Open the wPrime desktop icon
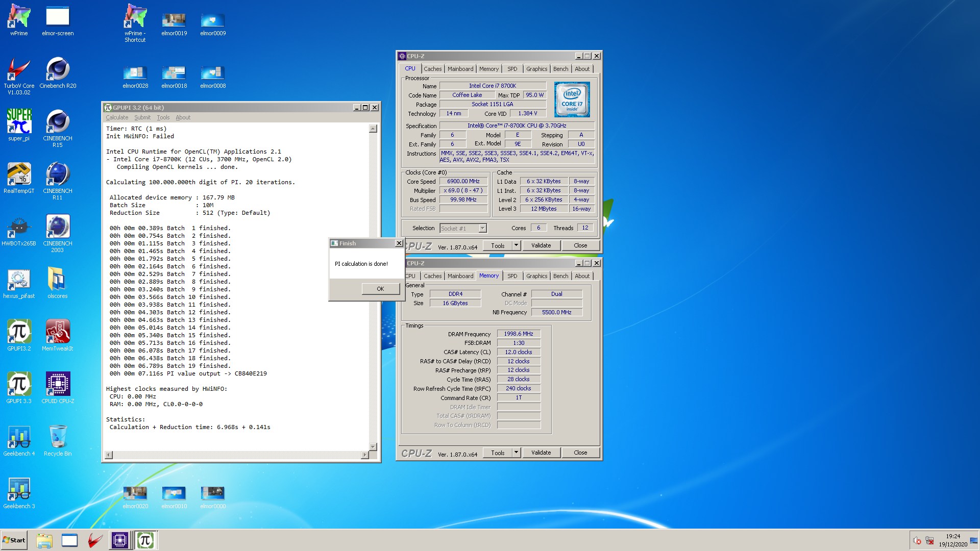This screenshot has width=980, height=551. pos(19,20)
